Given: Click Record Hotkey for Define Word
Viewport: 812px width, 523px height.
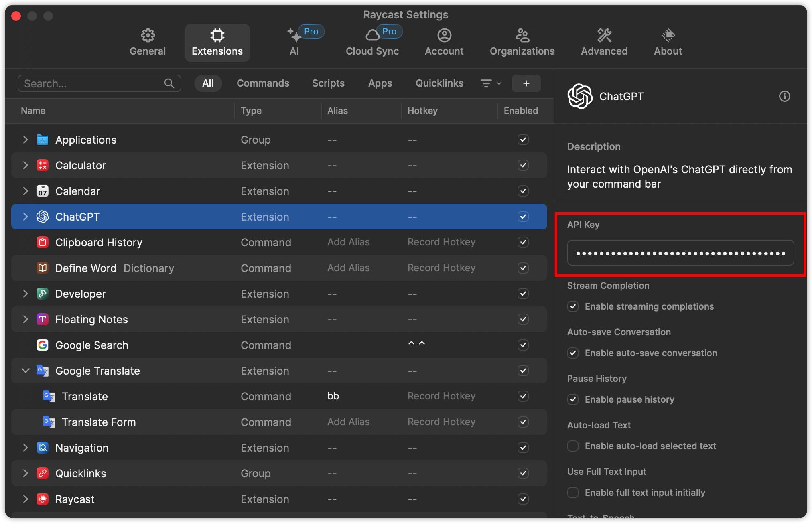Looking at the screenshot, I should tap(441, 268).
